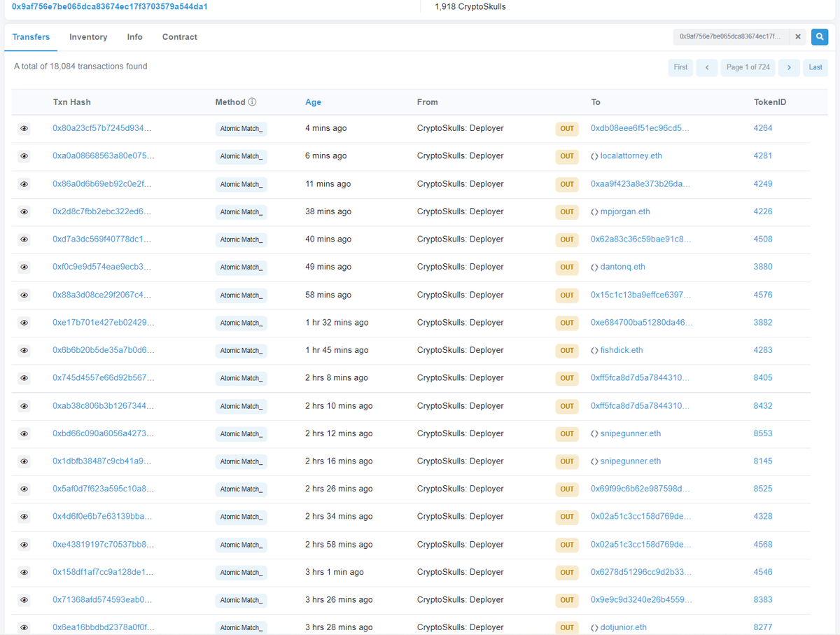Open dotjunior.eth recipient link
Screen dimensions: 840x635
[624, 627]
